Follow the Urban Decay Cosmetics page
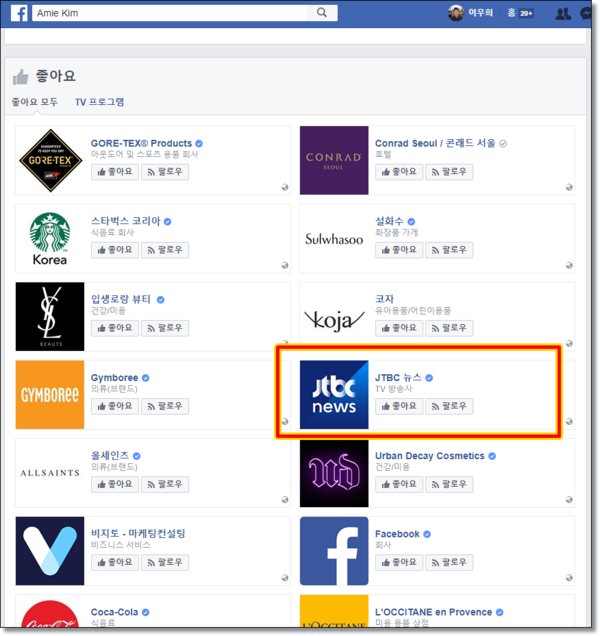This screenshot has height=636, width=600. pyautogui.click(x=449, y=484)
